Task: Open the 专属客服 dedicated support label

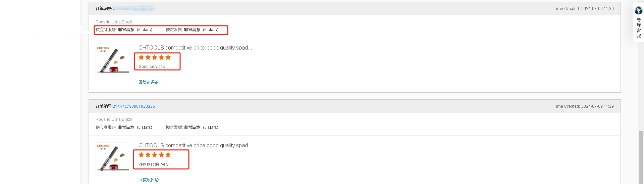Action: tap(638, 28)
